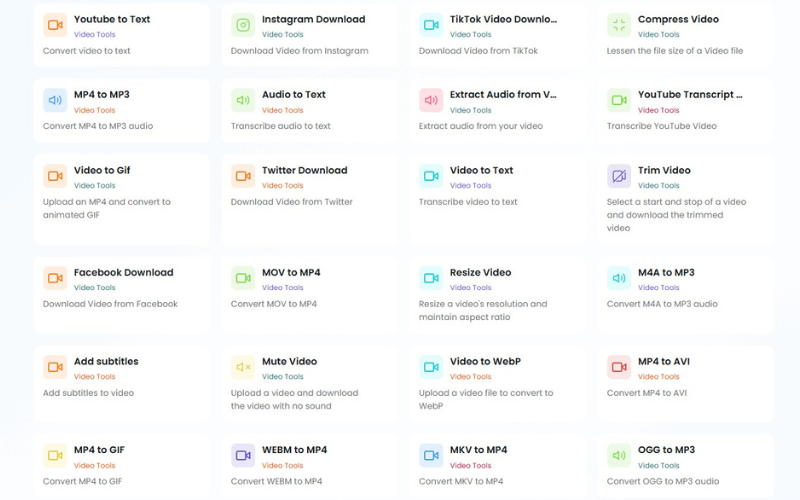Open the MP4 to MP3 title link

click(x=102, y=94)
